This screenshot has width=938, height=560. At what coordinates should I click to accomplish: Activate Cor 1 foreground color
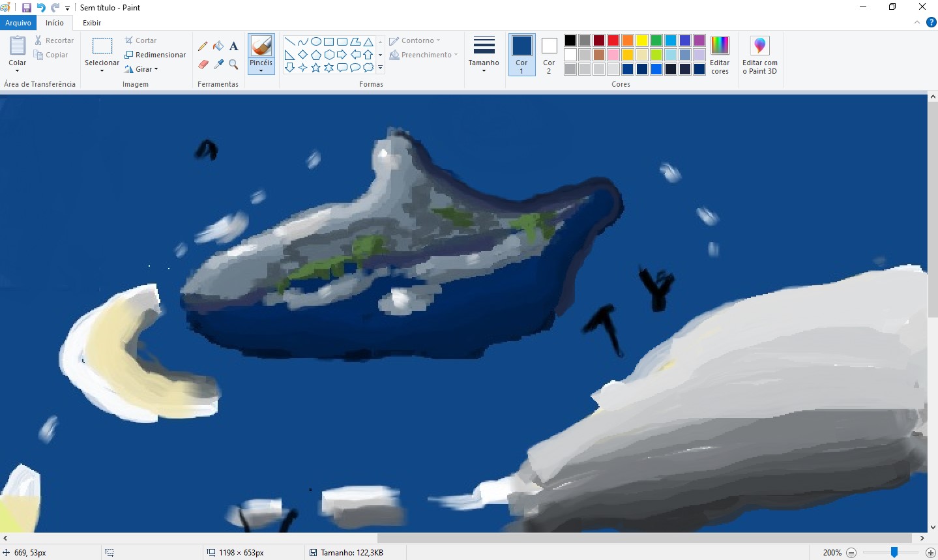(521, 55)
